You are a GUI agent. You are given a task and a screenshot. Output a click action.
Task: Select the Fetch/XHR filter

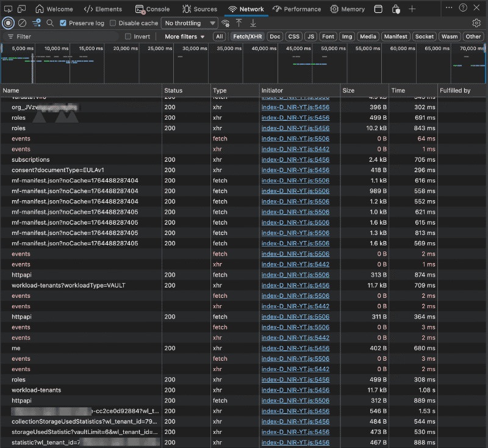click(247, 37)
